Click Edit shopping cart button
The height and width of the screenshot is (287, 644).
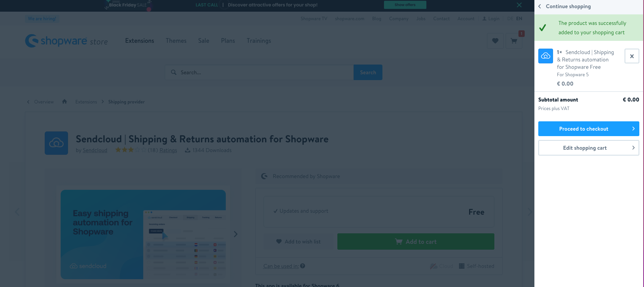pyautogui.click(x=588, y=148)
